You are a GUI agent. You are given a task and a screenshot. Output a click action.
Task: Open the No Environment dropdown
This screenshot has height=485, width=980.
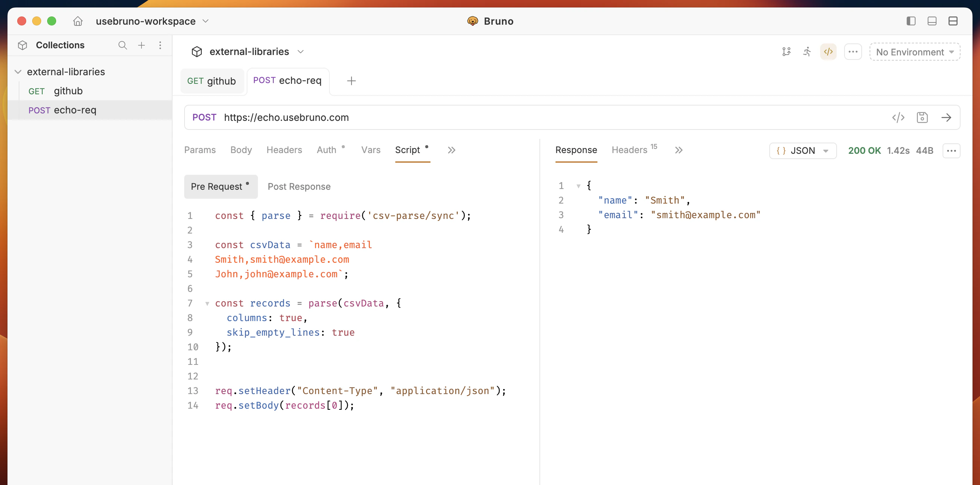(915, 52)
